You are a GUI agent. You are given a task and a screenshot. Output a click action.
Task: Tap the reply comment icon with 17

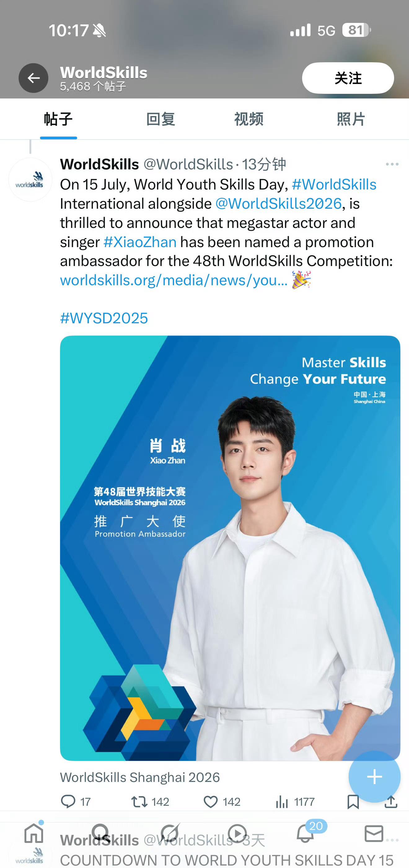(68, 801)
